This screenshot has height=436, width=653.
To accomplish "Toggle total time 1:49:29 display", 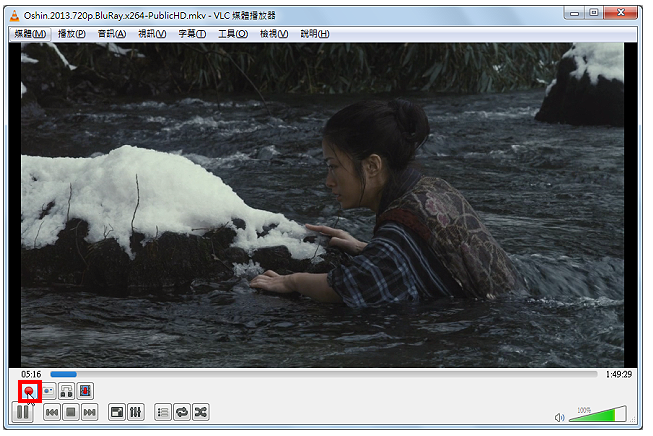I will click(618, 374).
